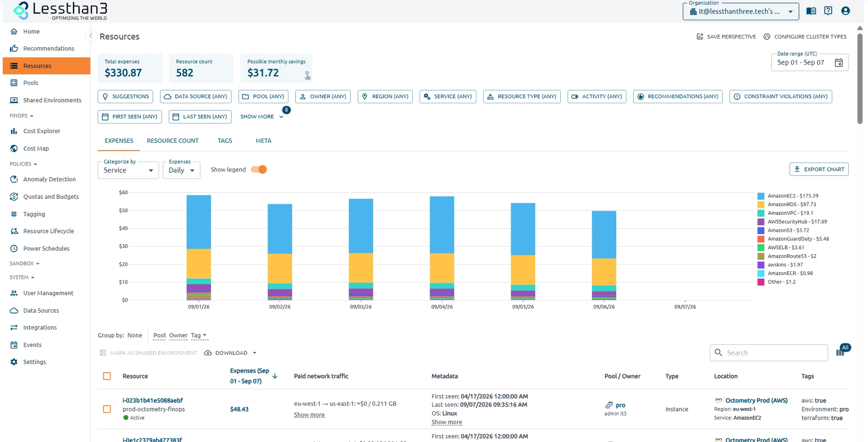Screen dimensions: 868x442
Task: Click the calendar icon in Date range
Action: tap(839, 63)
